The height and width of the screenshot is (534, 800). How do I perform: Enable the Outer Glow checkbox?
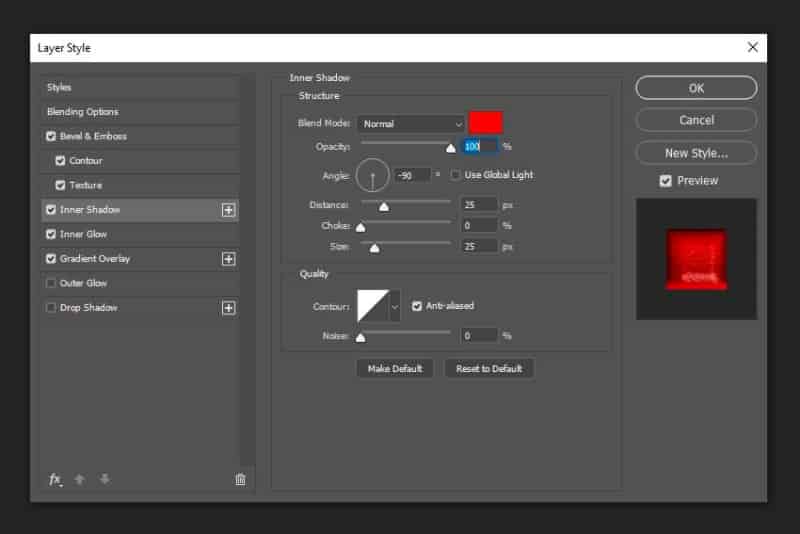coord(51,283)
